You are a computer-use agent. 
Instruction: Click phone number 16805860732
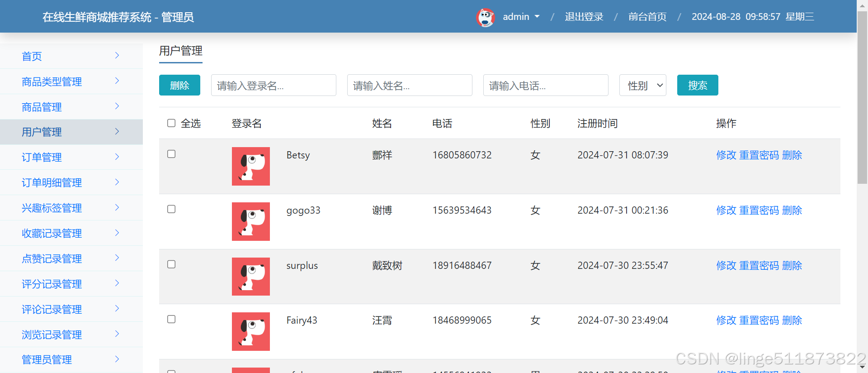[x=462, y=155]
